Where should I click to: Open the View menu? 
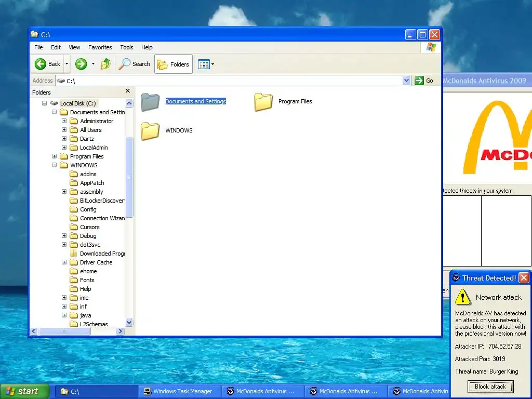pyautogui.click(x=74, y=47)
